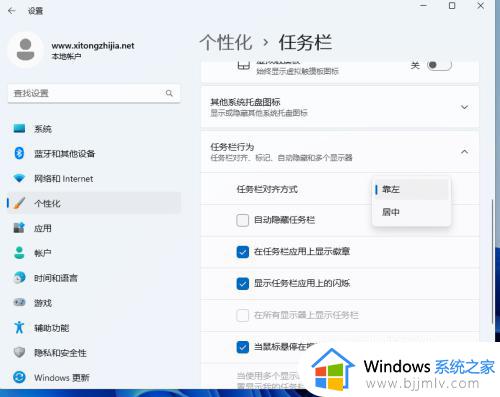Click the 系统 monitor icon
Viewport: 500px width, 397px height.
[x=19, y=128]
